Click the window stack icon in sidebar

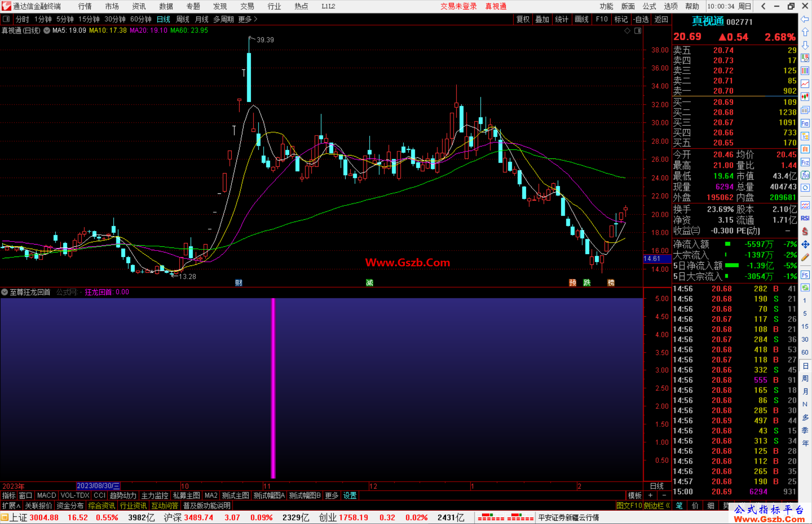coord(805,110)
